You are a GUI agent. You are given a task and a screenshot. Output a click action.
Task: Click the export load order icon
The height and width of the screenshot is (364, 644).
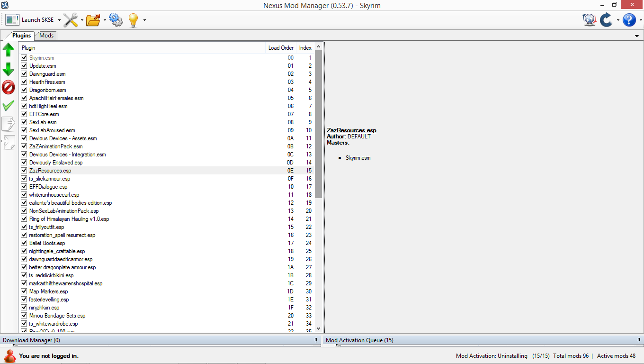click(9, 124)
